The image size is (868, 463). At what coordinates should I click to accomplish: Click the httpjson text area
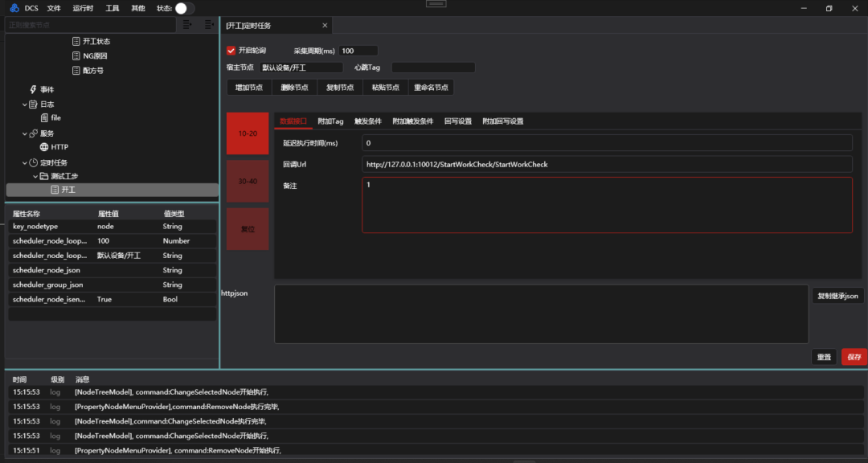542,314
